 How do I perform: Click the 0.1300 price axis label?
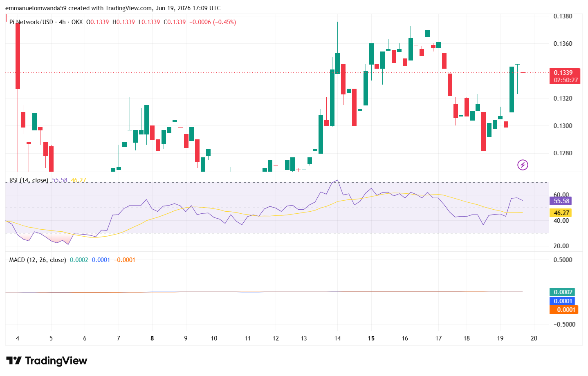[563, 126]
